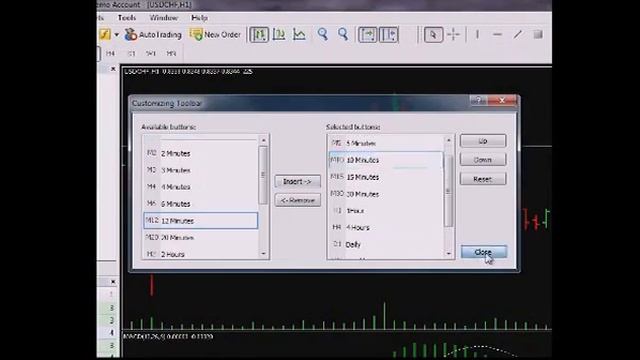Image resolution: width=640 pixels, height=360 pixels.
Task: Click the Up button
Action: [483, 141]
